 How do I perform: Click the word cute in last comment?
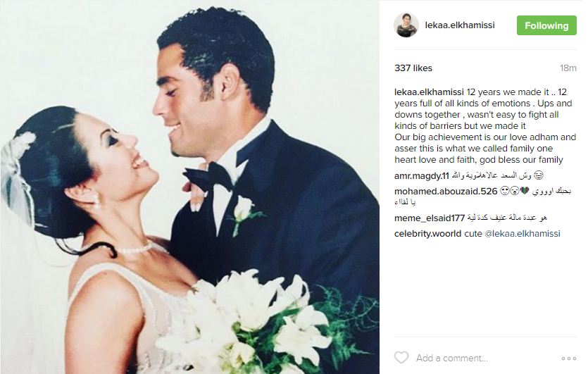tap(473, 234)
